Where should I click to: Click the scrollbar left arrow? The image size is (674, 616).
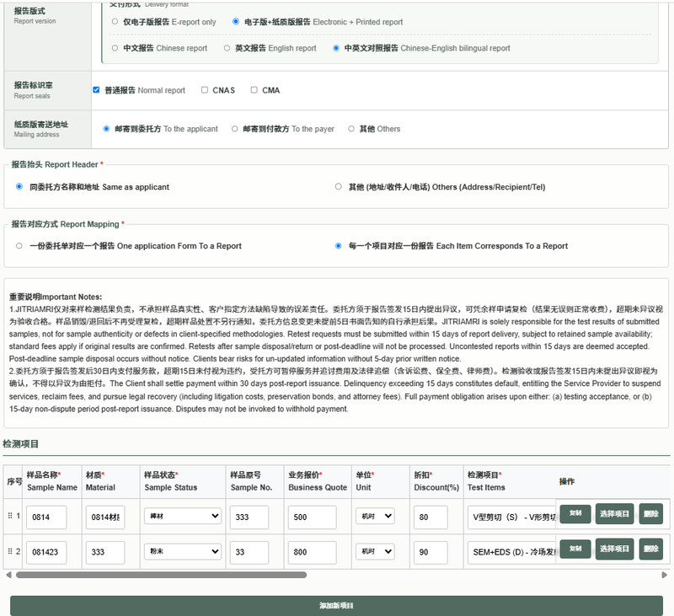click(x=8, y=575)
